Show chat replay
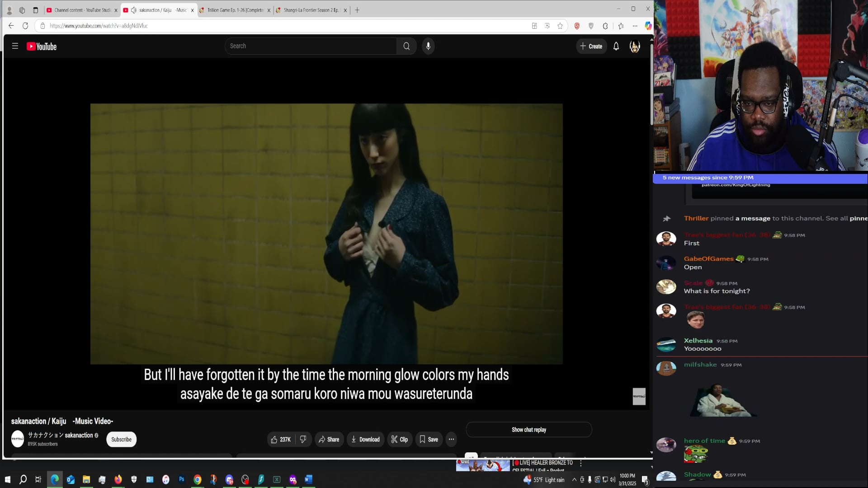 529,430
